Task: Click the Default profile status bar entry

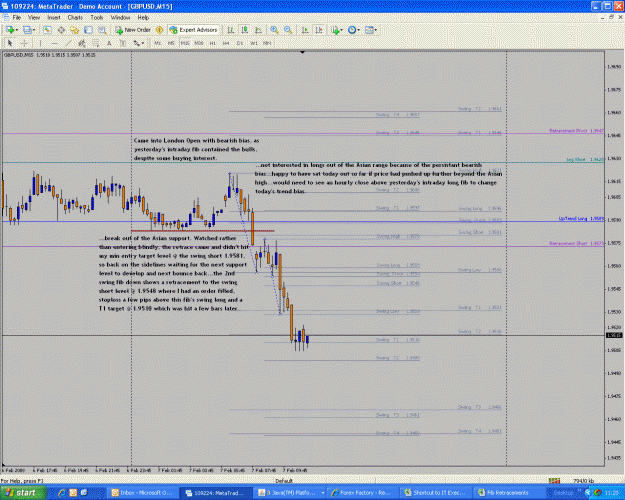Action: click(284, 481)
